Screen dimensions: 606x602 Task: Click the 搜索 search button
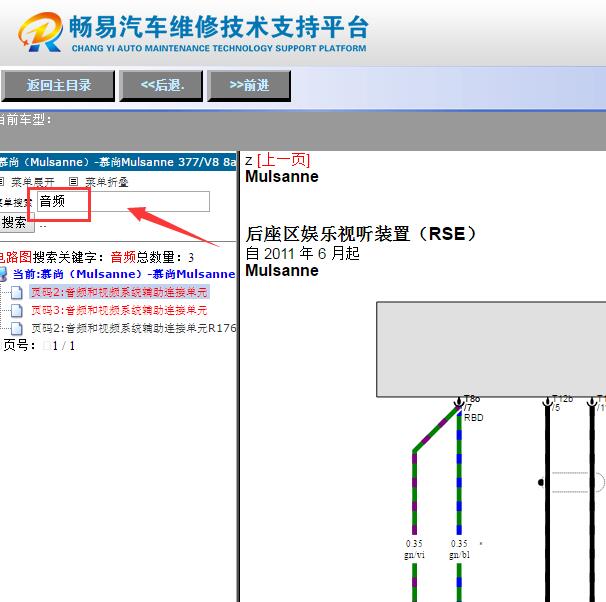point(15,222)
